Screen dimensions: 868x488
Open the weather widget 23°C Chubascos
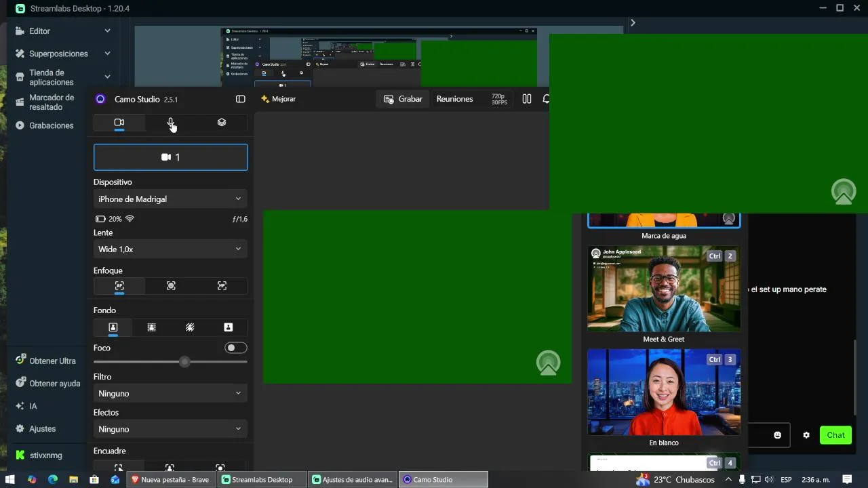pyautogui.click(x=675, y=479)
